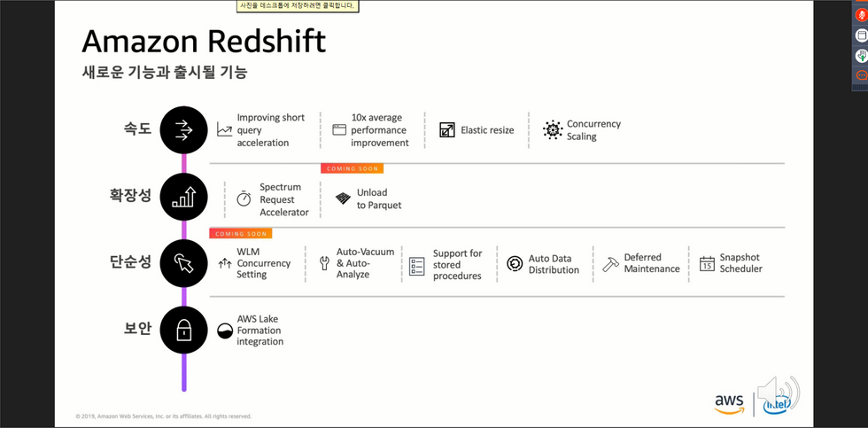Grab the sidebar panel grip handle below chat icon

point(860,88)
